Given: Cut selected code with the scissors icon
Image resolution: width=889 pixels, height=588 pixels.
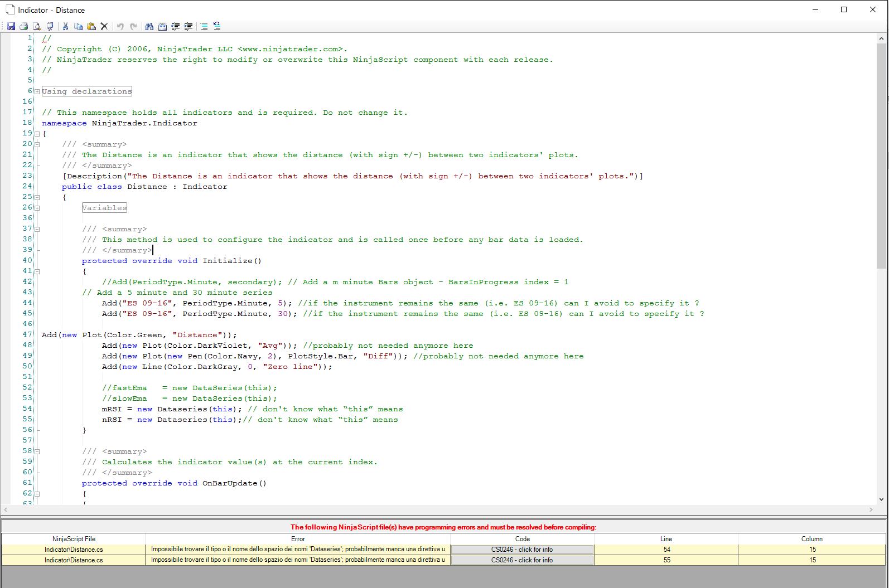Looking at the screenshot, I should (65, 26).
